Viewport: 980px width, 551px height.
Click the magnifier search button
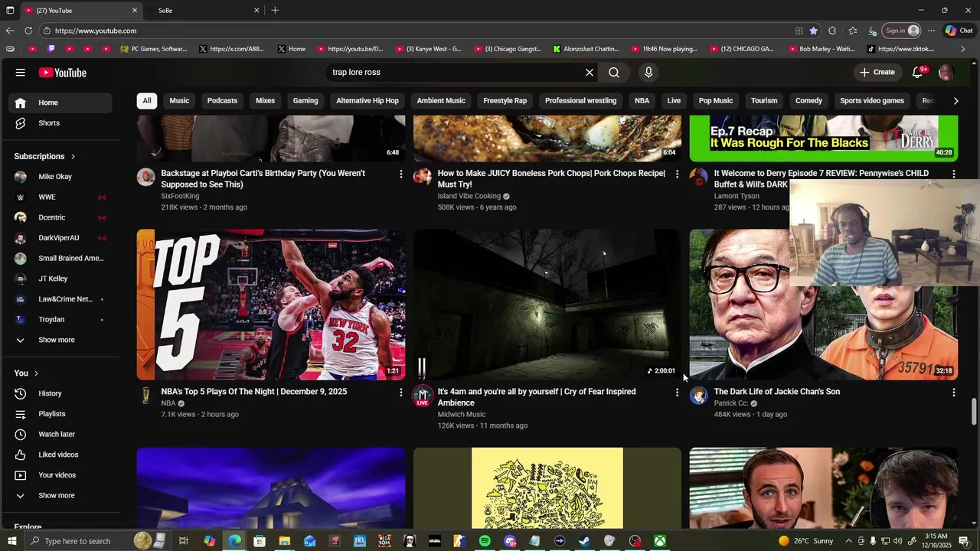pyautogui.click(x=614, y=73)
